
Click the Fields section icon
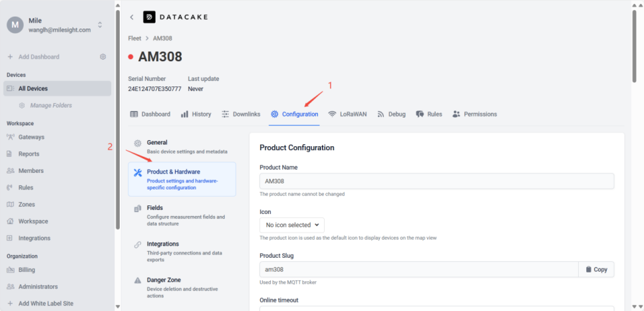point(138,209)
